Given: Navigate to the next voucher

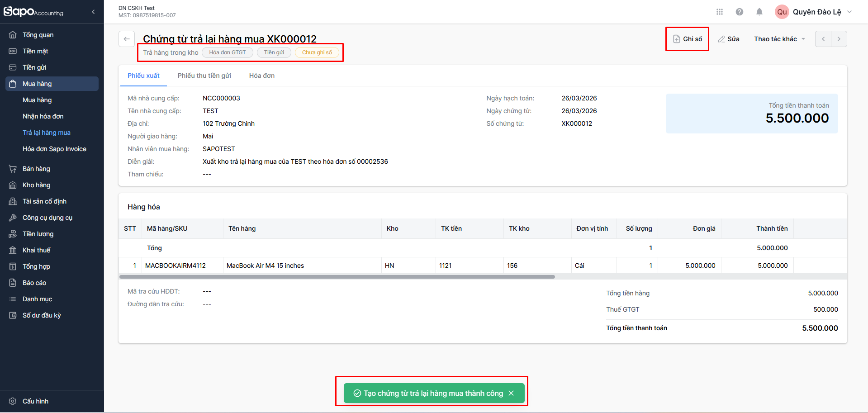Looking at the screenshot, I should pyautogui.click(x=839, y=39).
